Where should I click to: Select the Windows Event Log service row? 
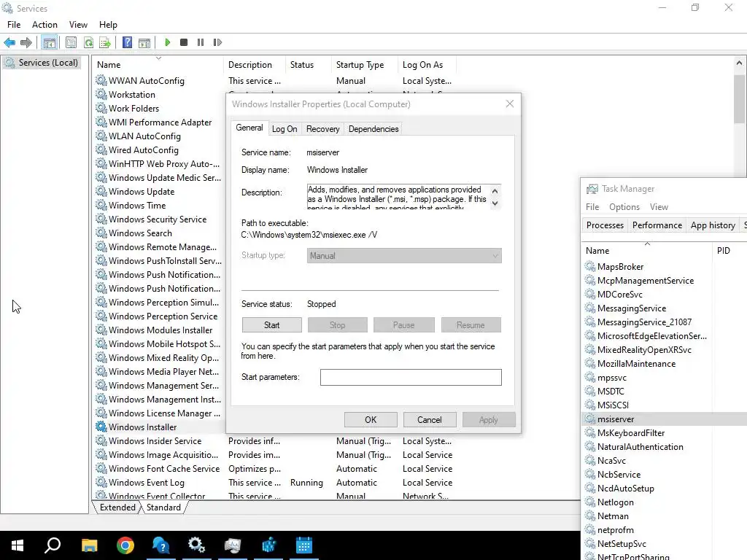(x=274, y=483)
